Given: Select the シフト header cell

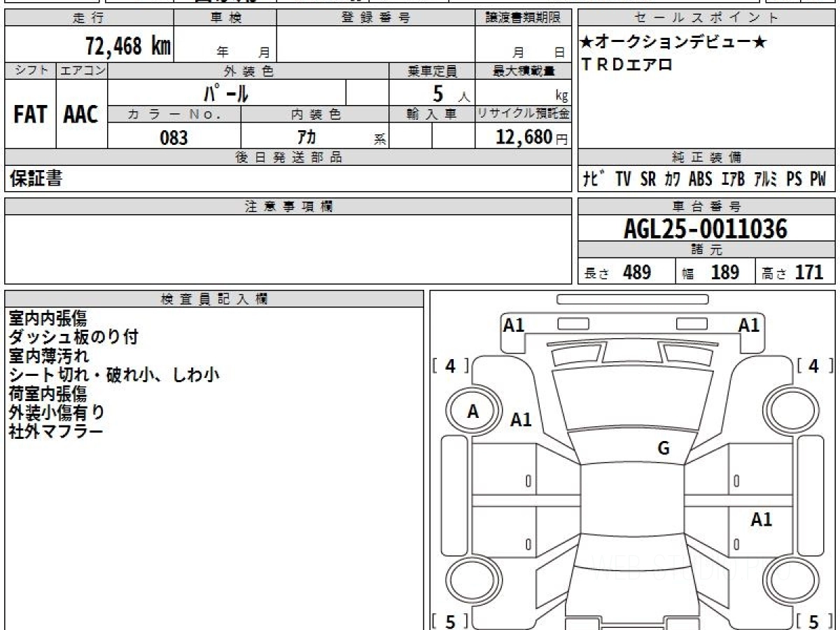Looking at the screenshot, I should coord(30,71).
